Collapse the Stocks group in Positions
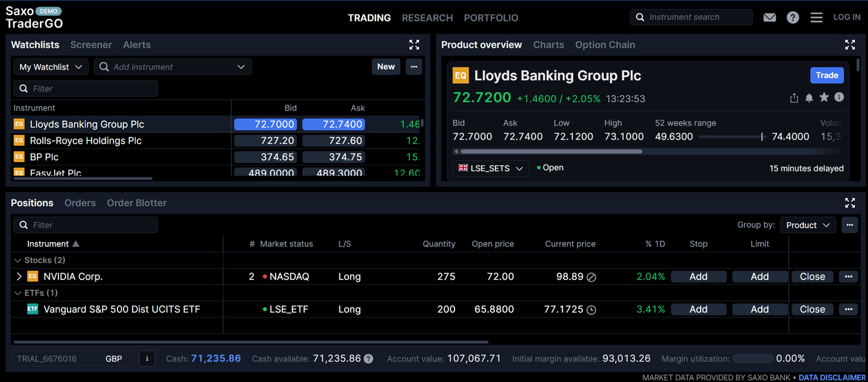Screen dimensions: 868x382 17,260
